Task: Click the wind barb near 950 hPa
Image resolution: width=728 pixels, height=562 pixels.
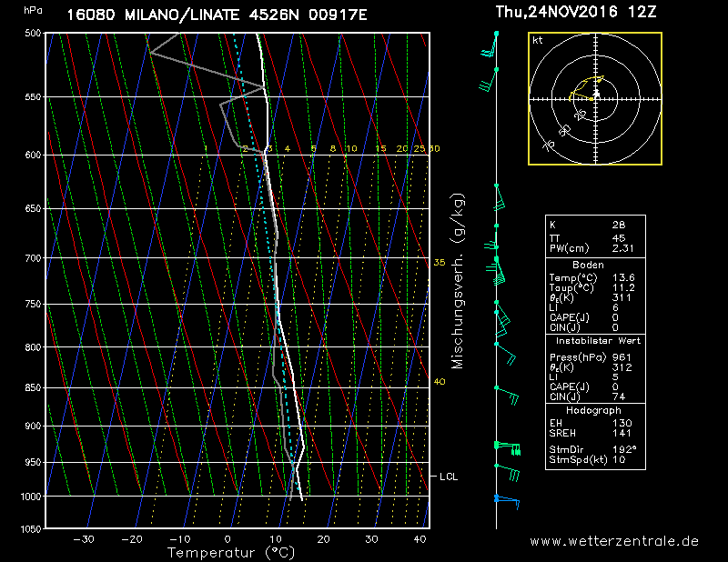Action: (x=507, y=470)
